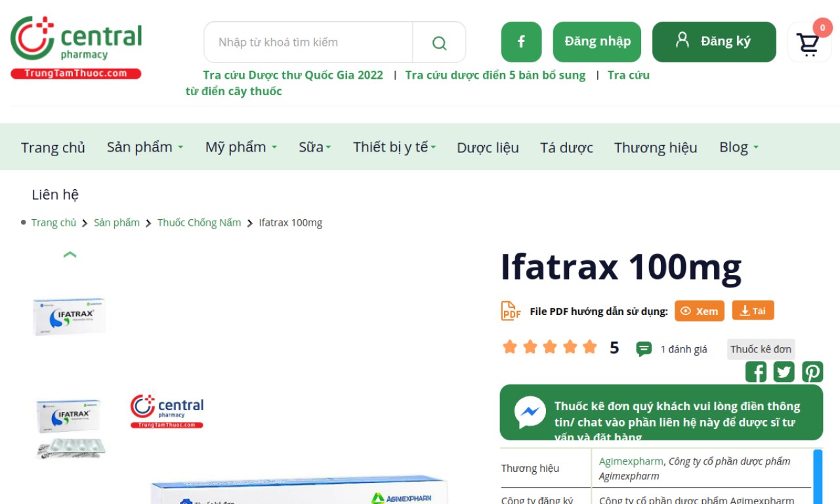Click the 'Thương hiệu' table cell
The width and height of the screenshot is (840, 504).
(545, 468)
